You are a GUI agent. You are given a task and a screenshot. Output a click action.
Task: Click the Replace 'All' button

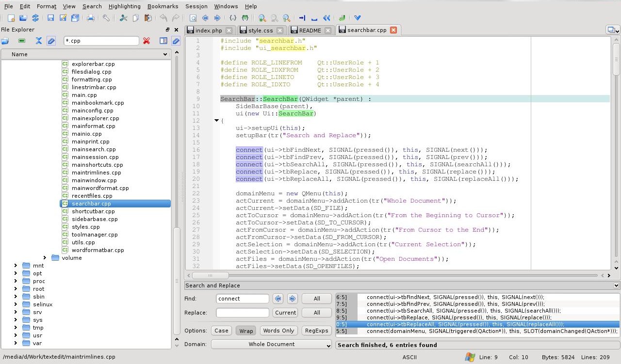(x=317, y=313)
